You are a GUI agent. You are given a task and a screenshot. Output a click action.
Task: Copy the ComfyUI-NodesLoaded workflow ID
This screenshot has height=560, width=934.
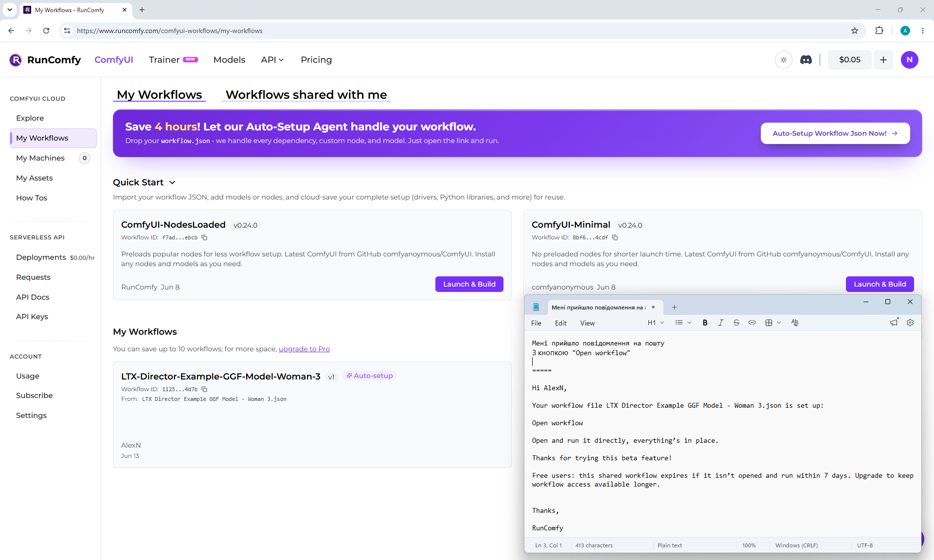[205, 237]
